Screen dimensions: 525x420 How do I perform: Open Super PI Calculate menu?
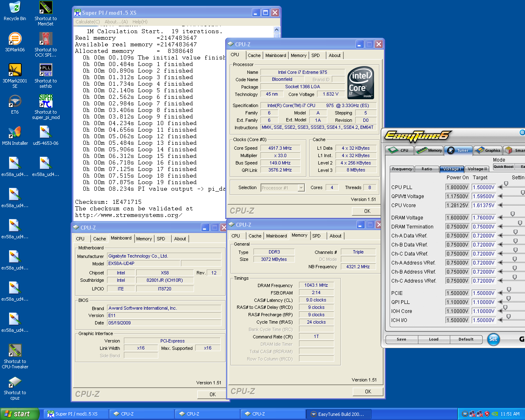coord(87,22)
